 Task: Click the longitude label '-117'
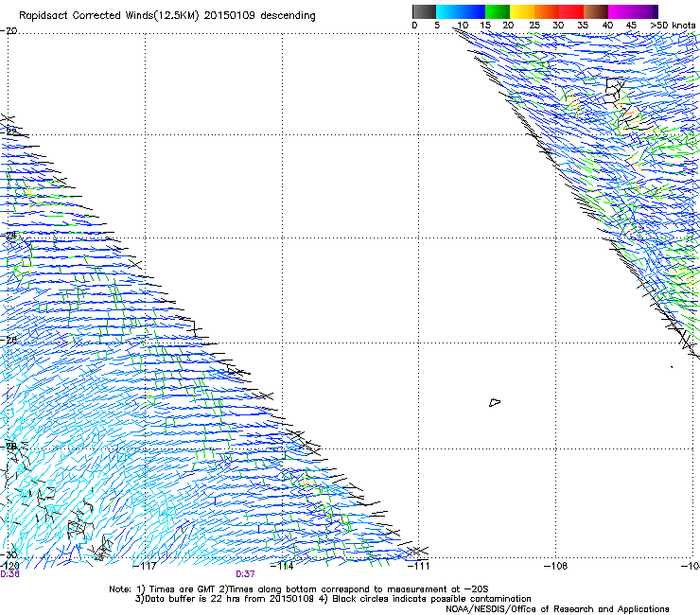point(145,566)
